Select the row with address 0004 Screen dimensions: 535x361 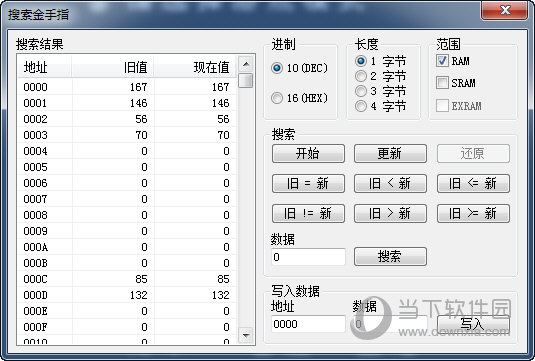127,151
